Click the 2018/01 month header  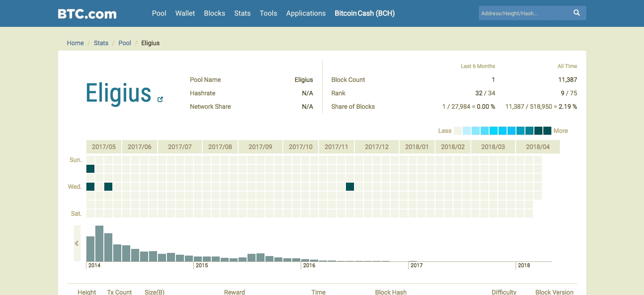click(417, 147)
